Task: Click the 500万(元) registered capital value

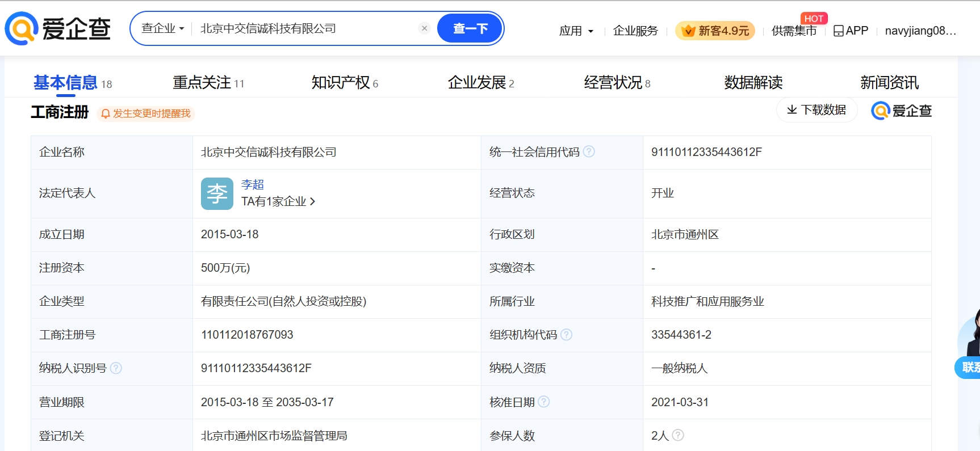Action: coord(225,268)
